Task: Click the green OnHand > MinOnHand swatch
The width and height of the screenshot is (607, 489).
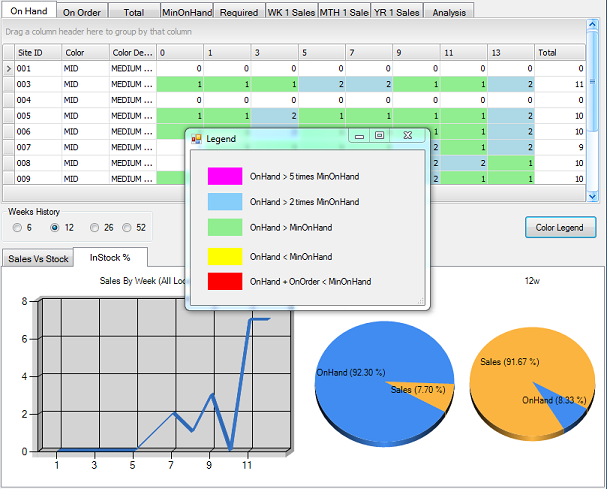Action: click(x=225, y=227)
